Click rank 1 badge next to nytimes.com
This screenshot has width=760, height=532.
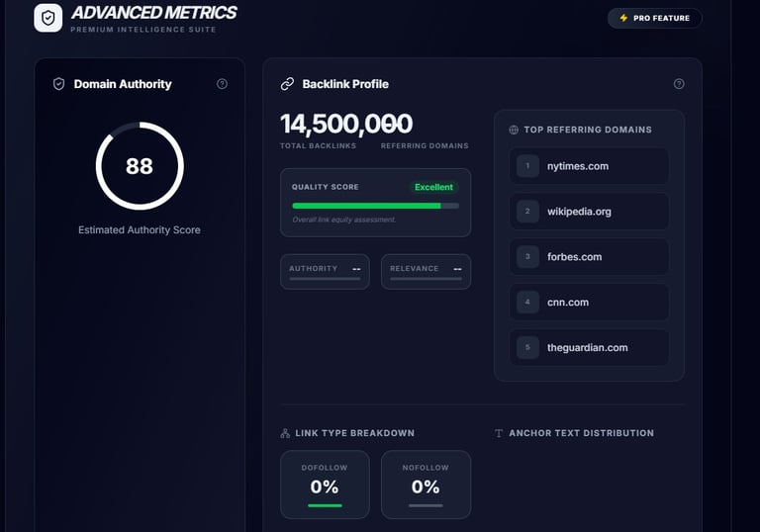tap(527, 166)
